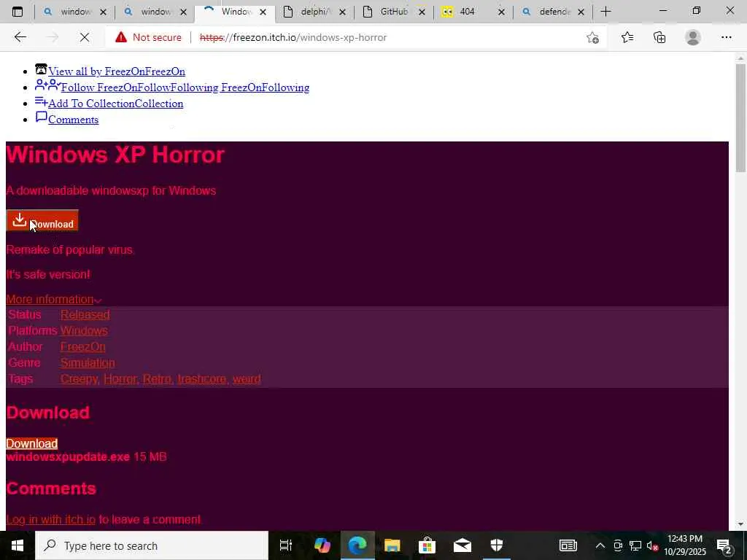
Task: Close the defender search tab
Action: click(x=581, y=12)
